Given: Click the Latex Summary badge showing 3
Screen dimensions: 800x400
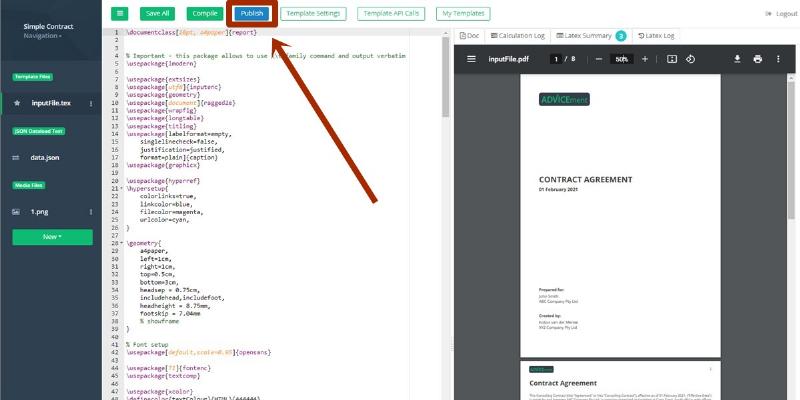Looking at the screenshot, I should point(620,36).
